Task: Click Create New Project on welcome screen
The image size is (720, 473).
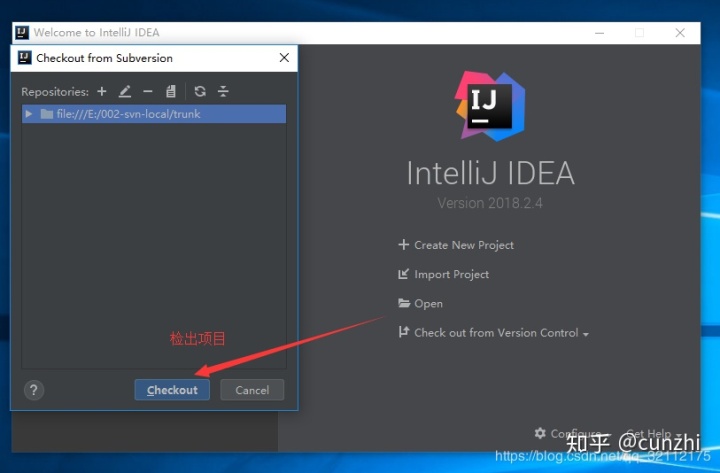Action: pos(464,245)
